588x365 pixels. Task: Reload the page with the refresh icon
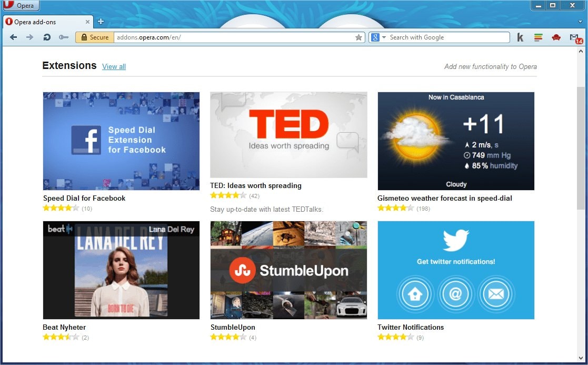point(47,37)
